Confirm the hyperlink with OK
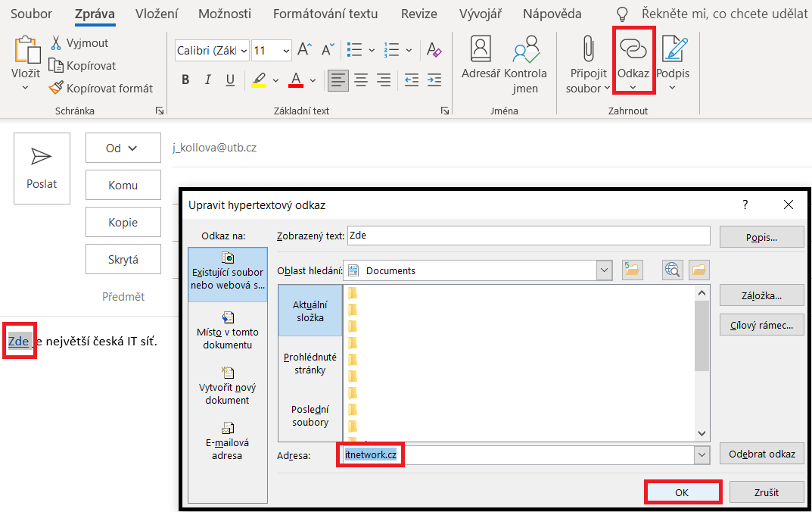Image resolution: width=812 pixels, height=512 pixels. (x=682, y=492)
